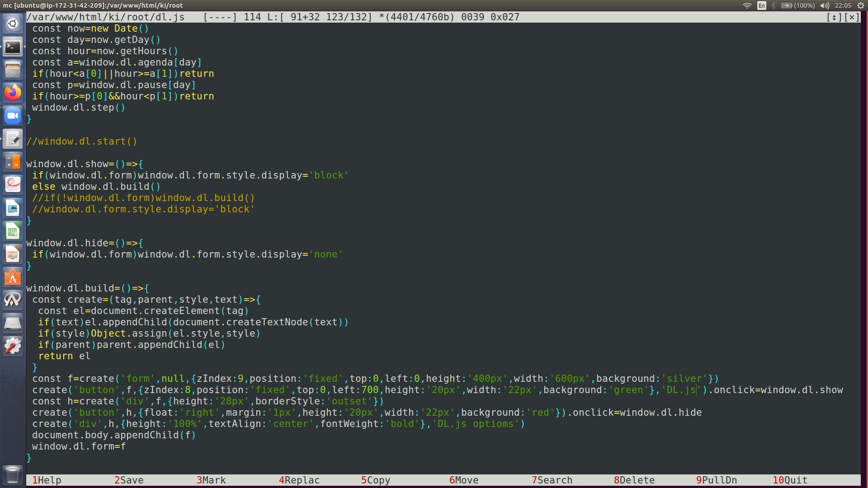Open the Files manager dock icon
Screen dimensions: 868x488
pos(13,70)
